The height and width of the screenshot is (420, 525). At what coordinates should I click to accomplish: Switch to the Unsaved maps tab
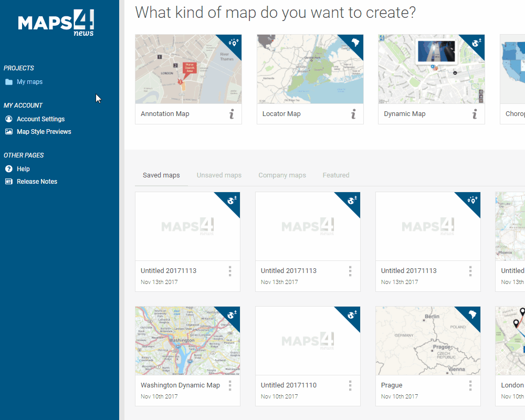click(x=219, y=175)
